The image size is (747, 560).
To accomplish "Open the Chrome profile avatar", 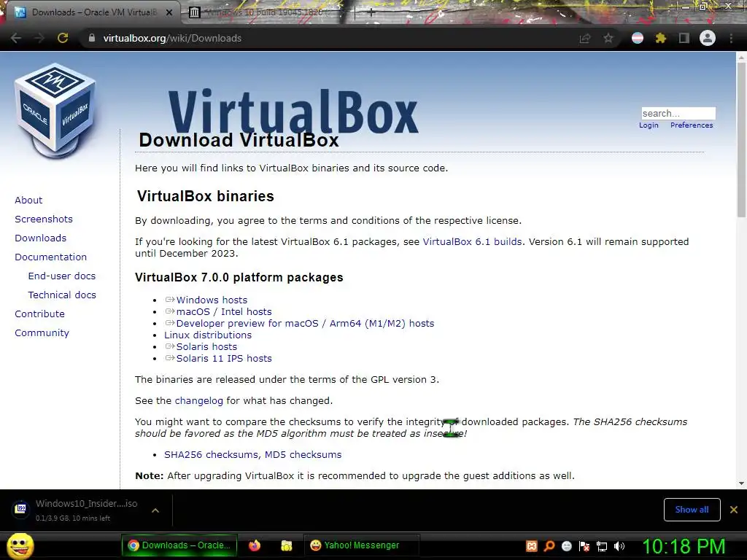I will pos(708,38).
